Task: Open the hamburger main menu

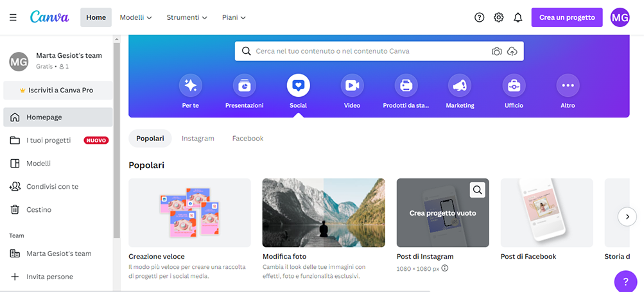Action: click(13, 17)
